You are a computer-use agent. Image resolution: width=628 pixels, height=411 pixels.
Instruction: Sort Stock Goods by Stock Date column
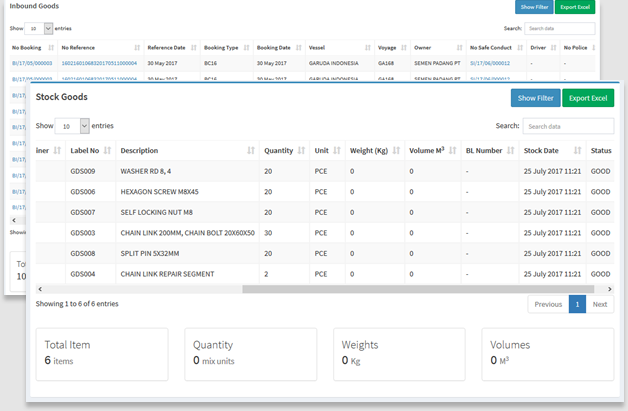point(552,151)
